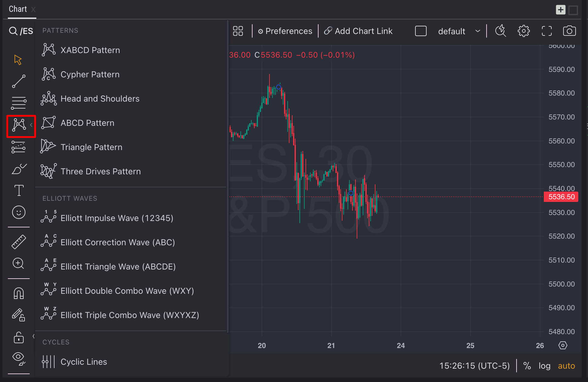
Task: Toggle magnet snap mode
Action: pyautogui.click(x=18, y=293)
